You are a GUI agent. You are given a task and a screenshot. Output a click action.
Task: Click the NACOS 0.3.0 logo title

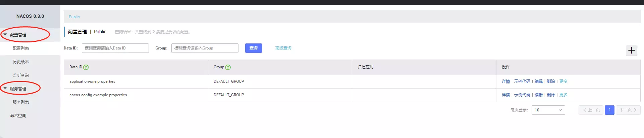click(x=30, y=16)
